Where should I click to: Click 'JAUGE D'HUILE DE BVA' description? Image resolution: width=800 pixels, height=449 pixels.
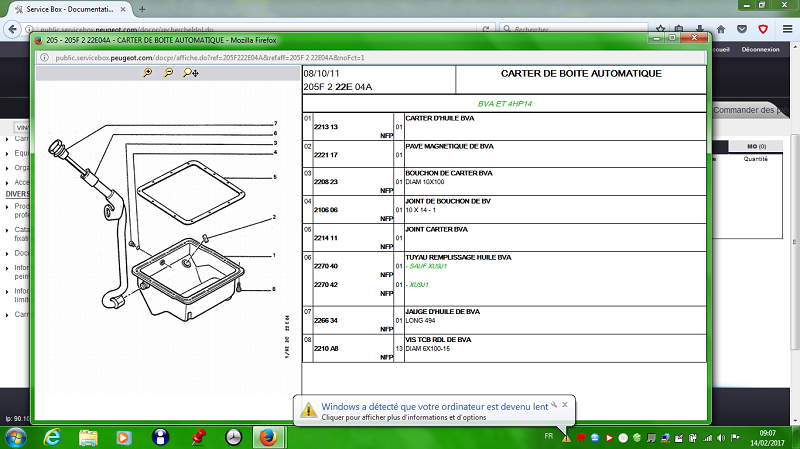442,312
